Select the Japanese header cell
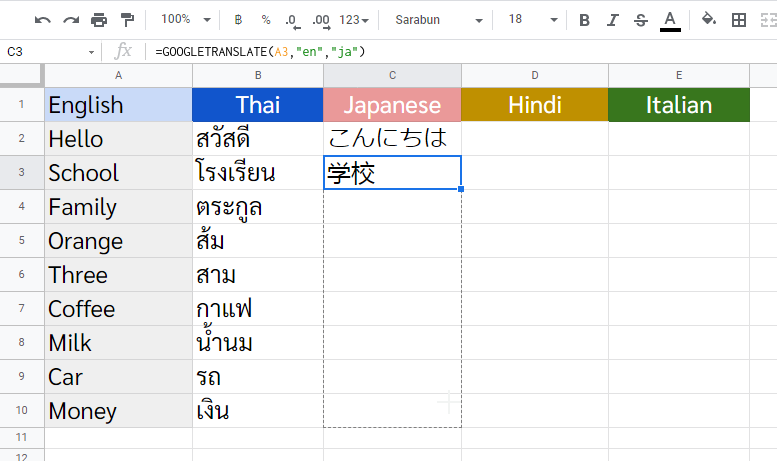Viewport: 777px width, 461px height. click(x=392, y=105)
